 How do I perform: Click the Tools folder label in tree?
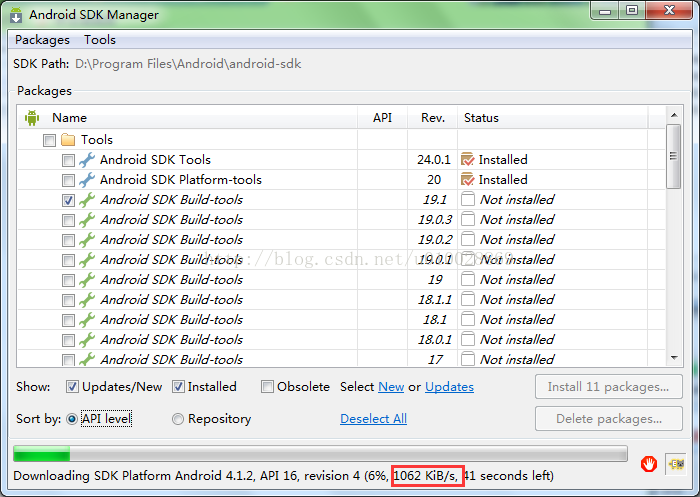click(x=96, y=140)
